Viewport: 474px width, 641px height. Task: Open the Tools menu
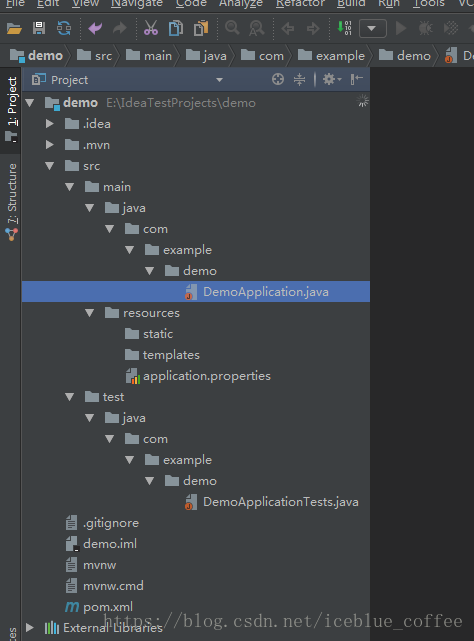(429, 4)
